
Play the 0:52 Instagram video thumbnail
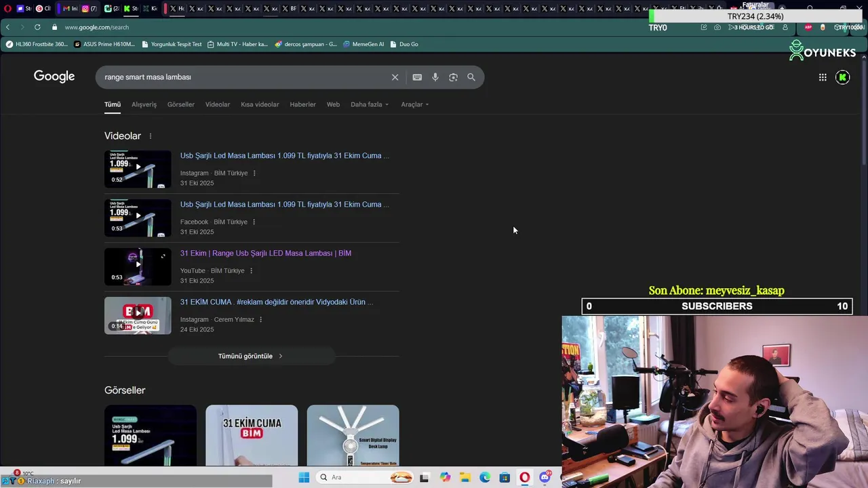138,169
